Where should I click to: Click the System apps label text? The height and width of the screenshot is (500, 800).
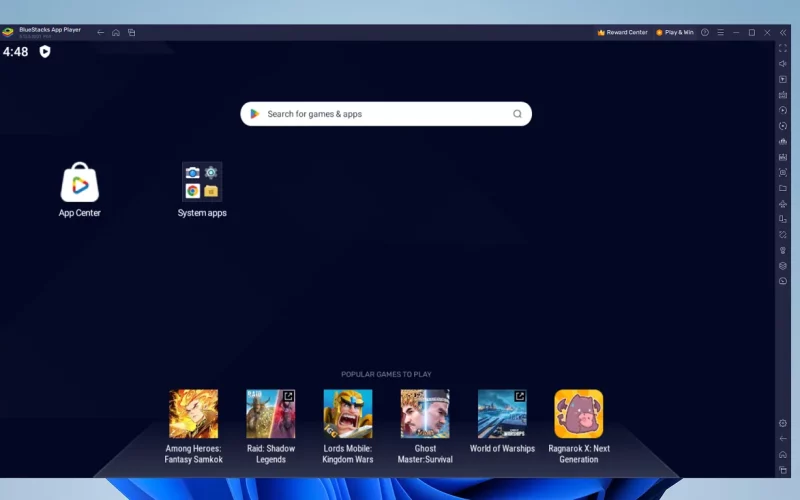202,213
